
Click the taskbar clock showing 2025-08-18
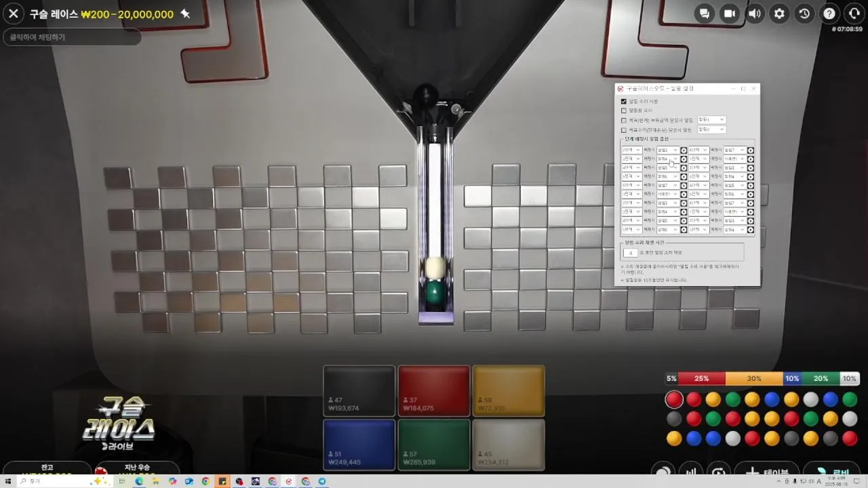[x=836, y=481]
